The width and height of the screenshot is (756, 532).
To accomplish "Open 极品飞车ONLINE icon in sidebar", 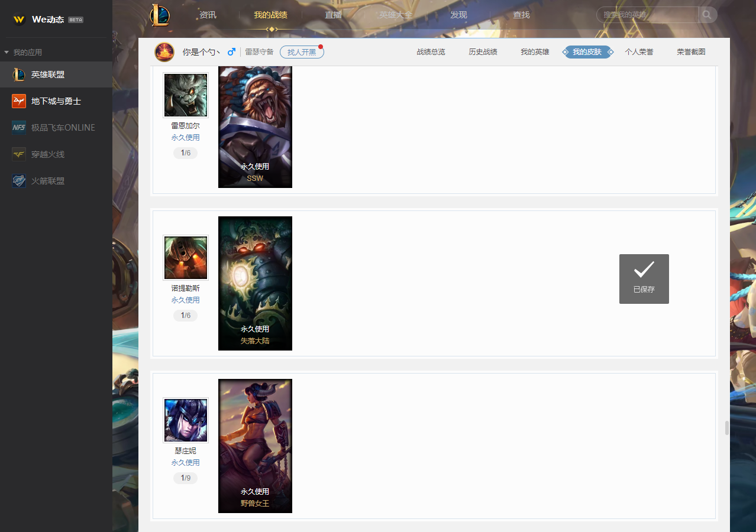I will (x=19, y=128).
